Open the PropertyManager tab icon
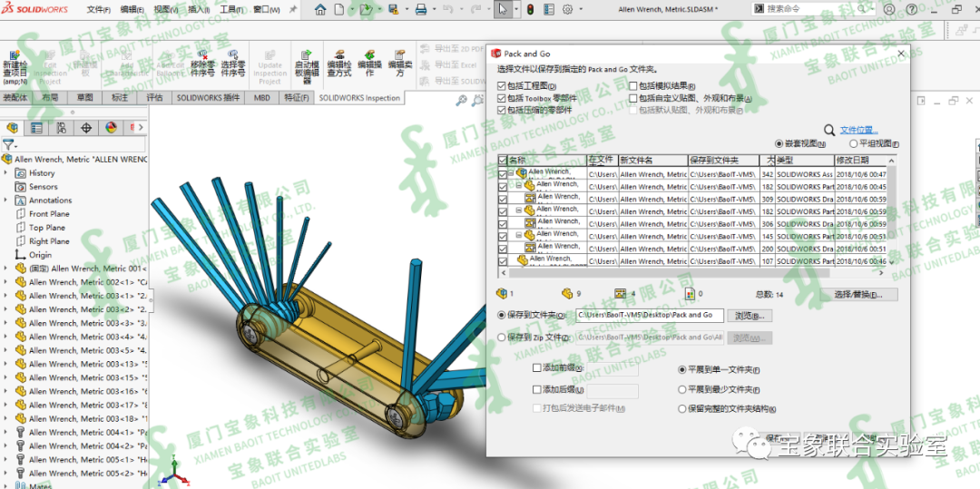 (37, 128)
